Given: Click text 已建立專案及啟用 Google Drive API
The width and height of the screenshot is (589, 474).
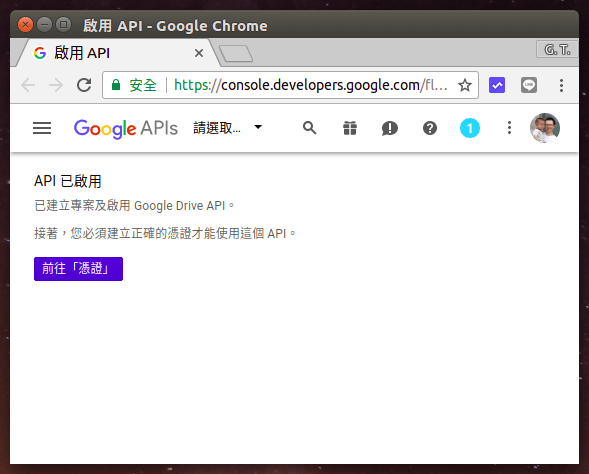Looking at the screenshot, I should [x=134, y=205].
